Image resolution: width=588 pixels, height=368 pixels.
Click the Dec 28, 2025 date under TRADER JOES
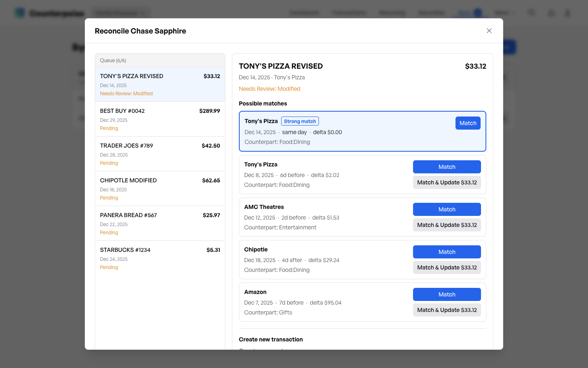[114, 155]
